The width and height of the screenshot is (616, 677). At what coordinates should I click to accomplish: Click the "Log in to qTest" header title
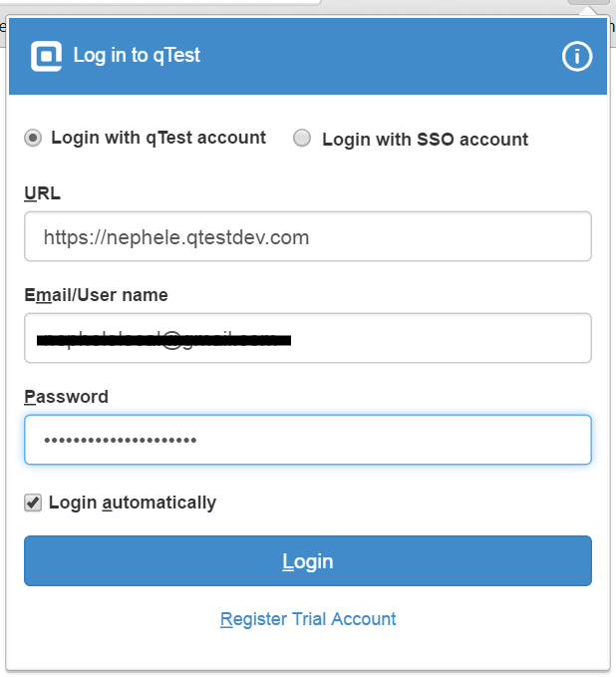137,56
